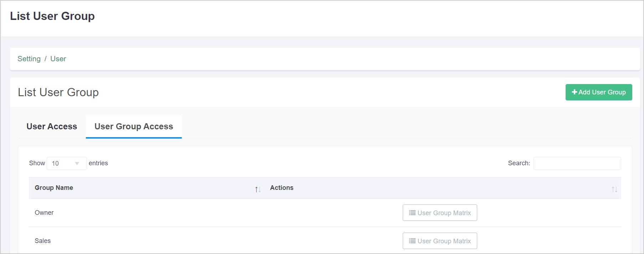Viewport: 644px width, 254px height.
Task: Click the plus icon on Add User Group
Action: (574, 92)
